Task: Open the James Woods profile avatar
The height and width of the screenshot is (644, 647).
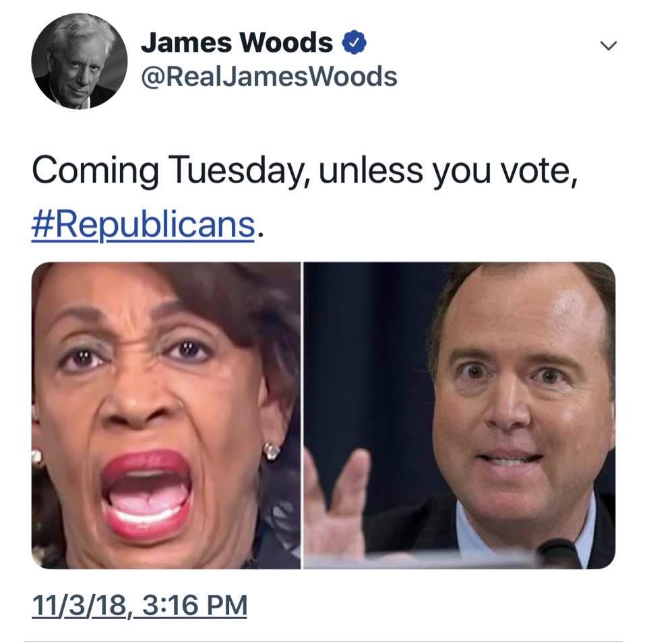Action: [80, 61]
